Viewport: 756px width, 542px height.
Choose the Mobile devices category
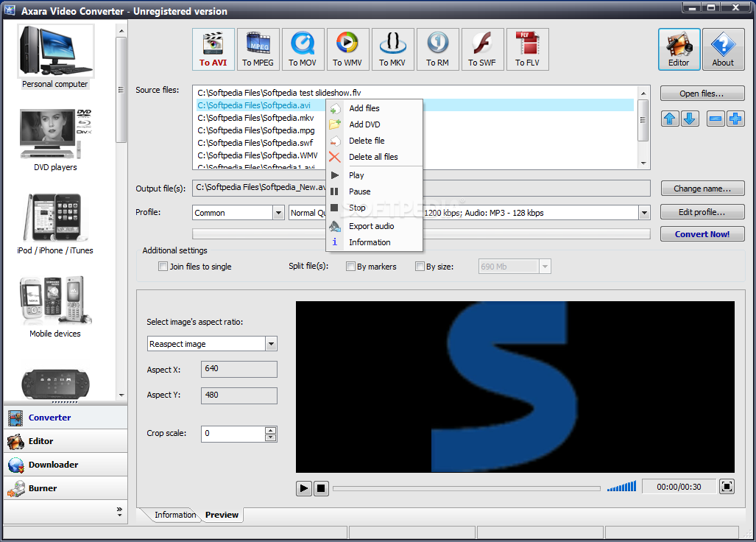click(x=55, y=307)
